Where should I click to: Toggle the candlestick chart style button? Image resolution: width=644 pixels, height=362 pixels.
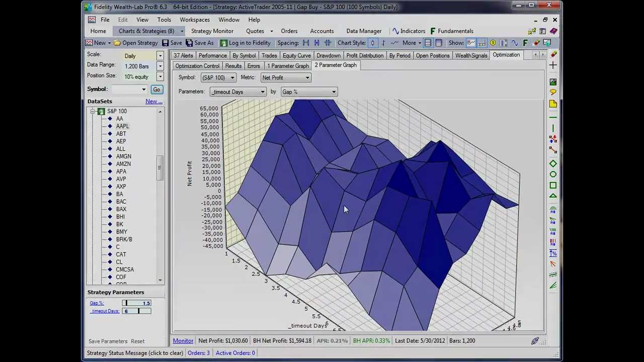pyautogui.click(x=372, y=43)
